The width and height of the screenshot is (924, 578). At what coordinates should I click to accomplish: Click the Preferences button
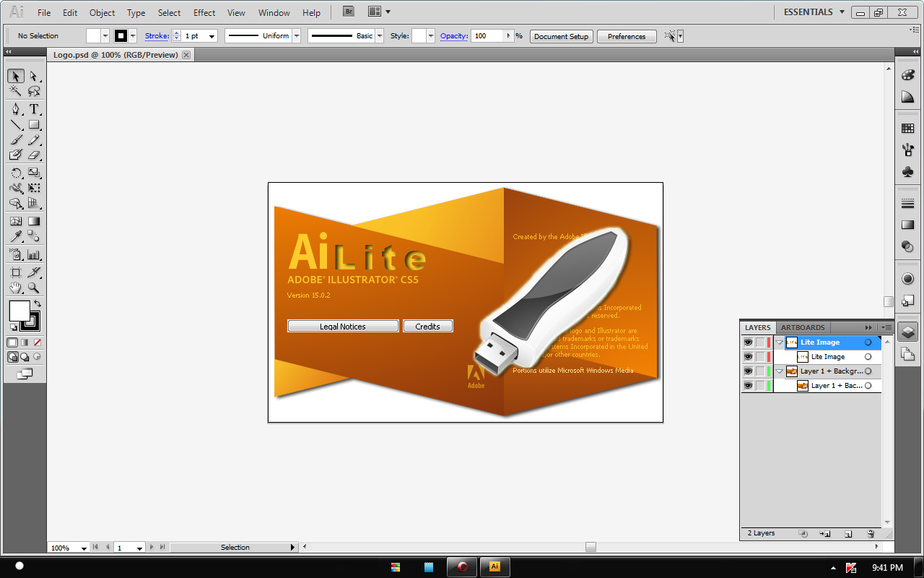click(626, 35)
